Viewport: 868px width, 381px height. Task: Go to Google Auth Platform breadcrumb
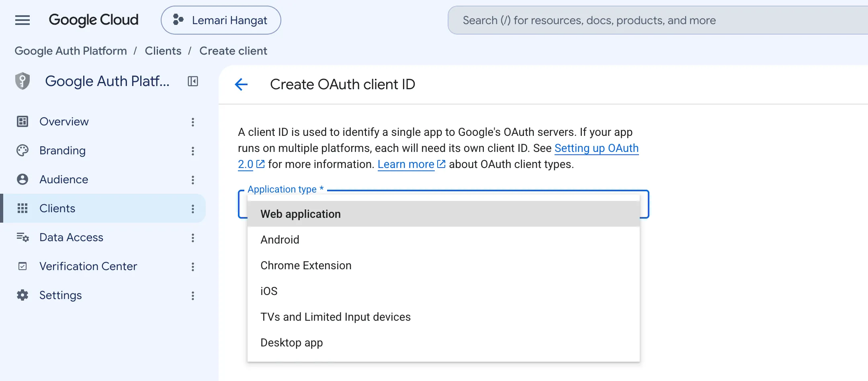pyautogui.click(x=71, y=51)
